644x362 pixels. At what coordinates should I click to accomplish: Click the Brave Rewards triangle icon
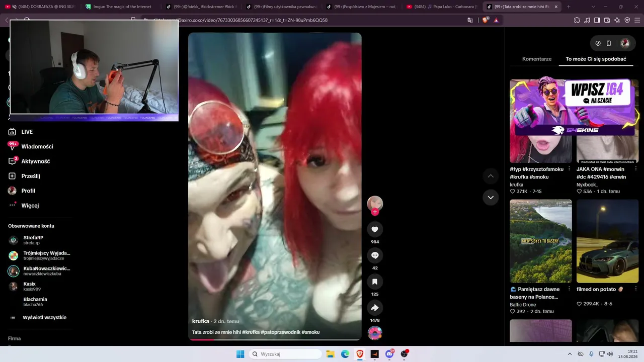[496, 20]
